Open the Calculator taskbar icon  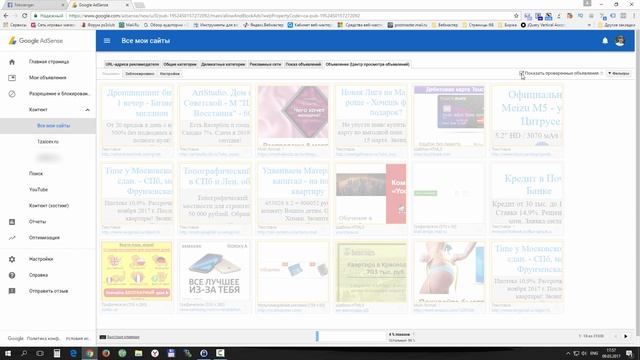point(57,353)
